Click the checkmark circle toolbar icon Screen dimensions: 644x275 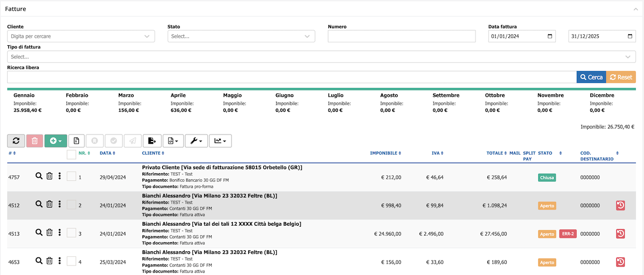(114, 141)
